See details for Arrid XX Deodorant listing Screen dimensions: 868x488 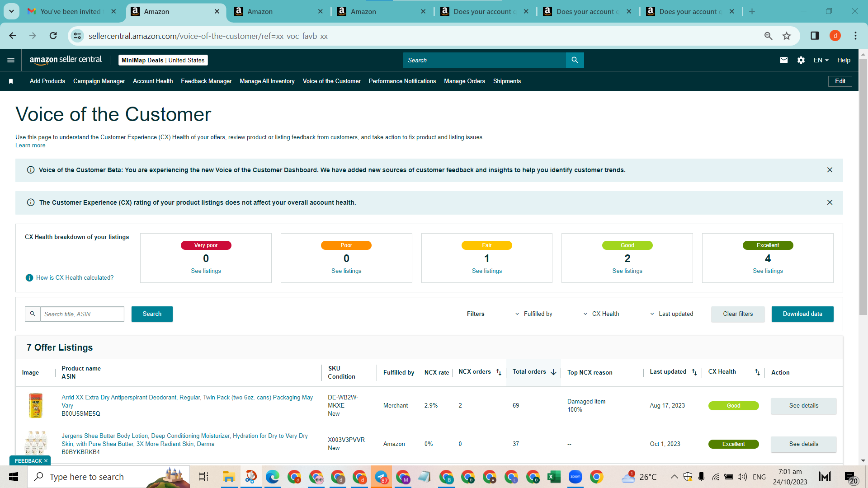803,406
